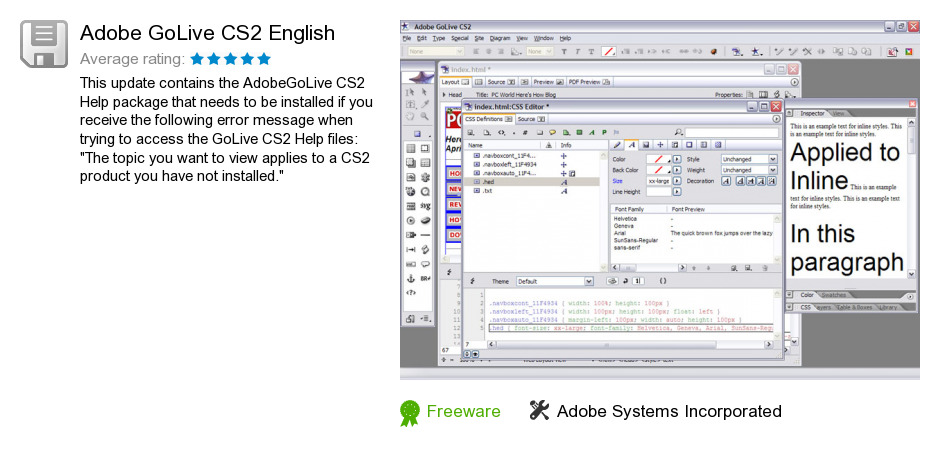940x457 pixels.
Task: Open the Style Unchanged dropdown
Action: [749, 159]
